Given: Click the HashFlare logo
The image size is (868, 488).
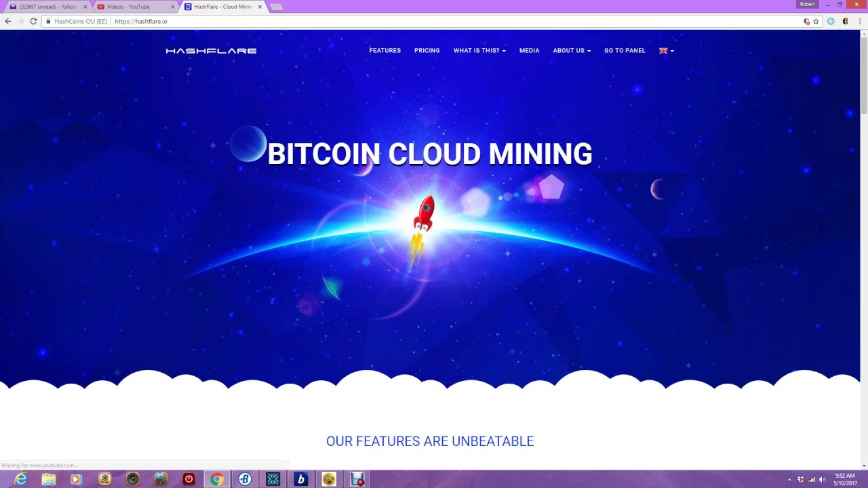Looking at the screenshot, I should (x=211, y=51).
